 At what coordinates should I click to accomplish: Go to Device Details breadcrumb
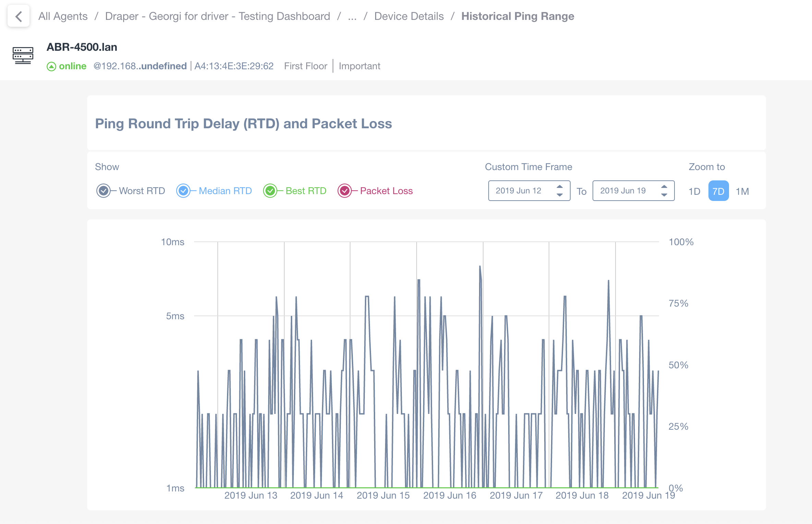409,16
